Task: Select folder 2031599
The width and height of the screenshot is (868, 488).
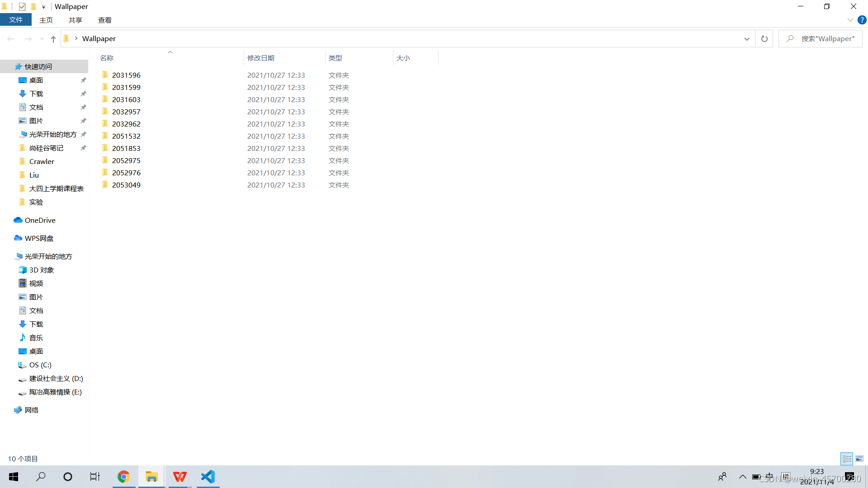Action: point(126,87)
